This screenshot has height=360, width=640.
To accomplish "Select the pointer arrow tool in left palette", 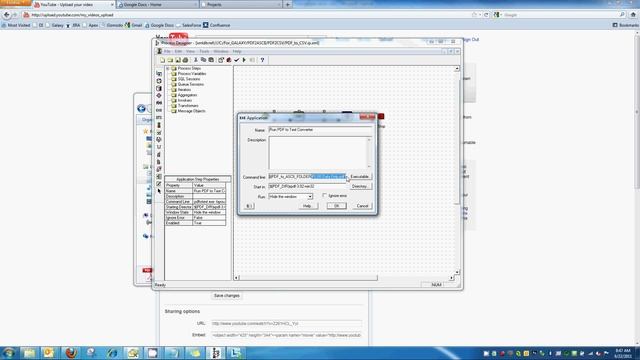I will click(x=159, y=191).
